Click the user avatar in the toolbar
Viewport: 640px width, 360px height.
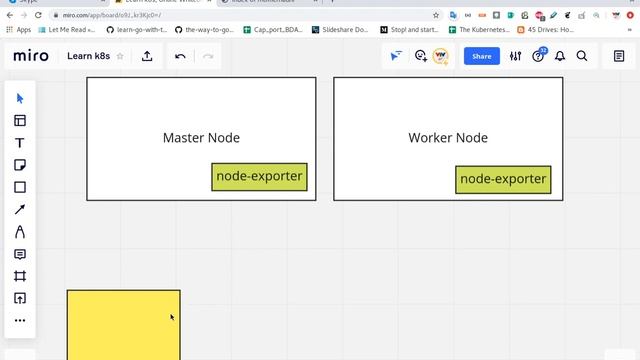click(x=440, y=56)
